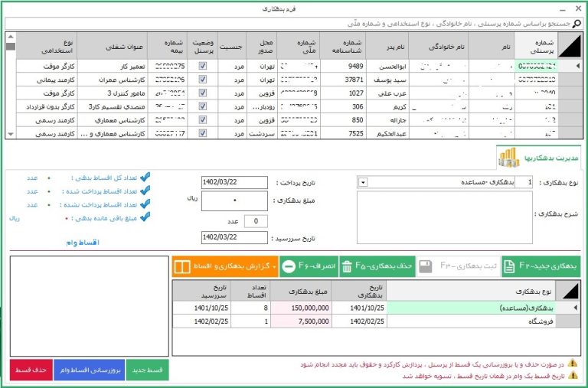Image resolution: width=588 pixels, height=388 pixels.
Task: Click the green قسط جدید button
Action: click(x=147, y=370)
